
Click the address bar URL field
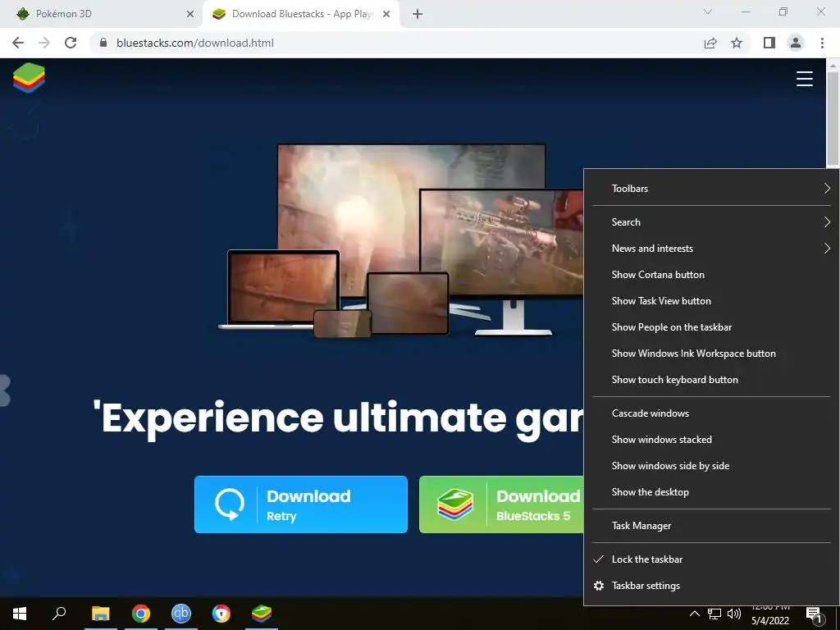[396, 43]
